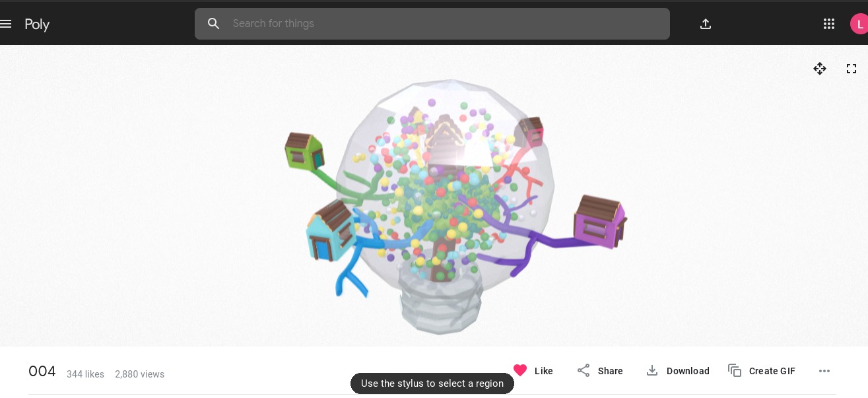Image resolution: width=868 pixels, height=398 pixels.
Task: Click the Share icon
Action: point(584,370)
